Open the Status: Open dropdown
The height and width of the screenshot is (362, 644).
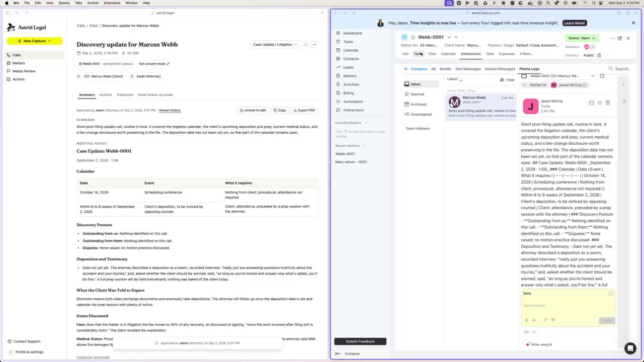(582, 38)
